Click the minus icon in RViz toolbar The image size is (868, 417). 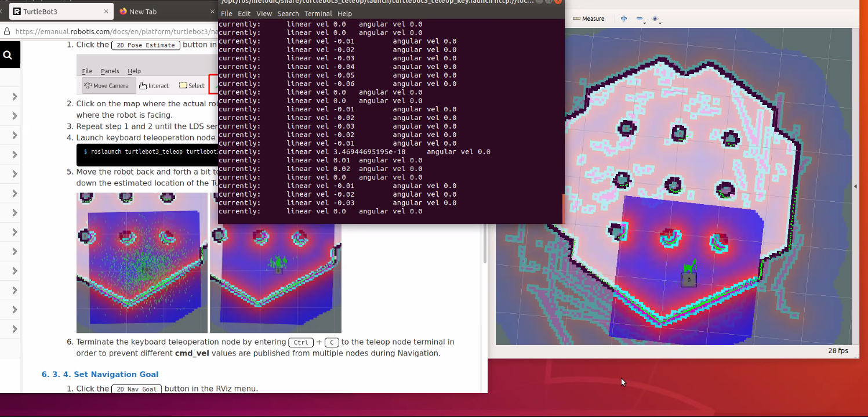[640, 19]
